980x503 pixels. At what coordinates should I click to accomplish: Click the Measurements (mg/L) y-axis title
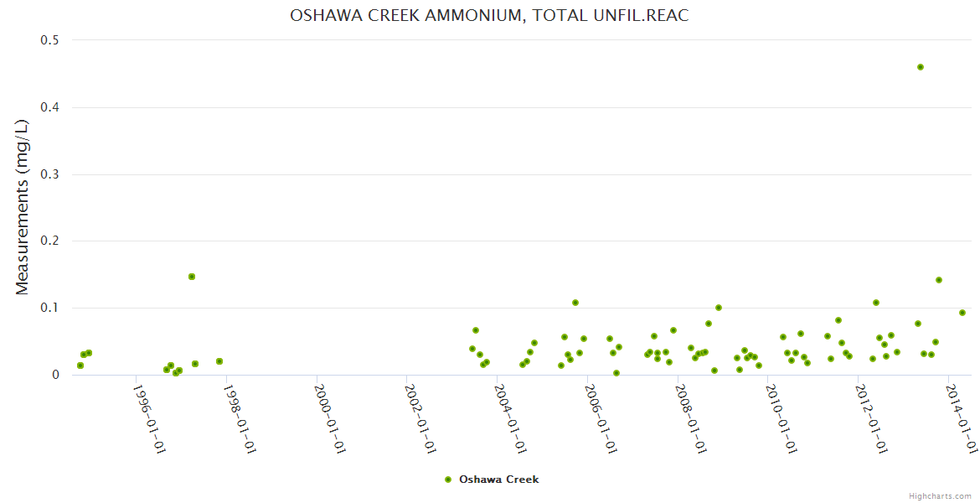23,207
